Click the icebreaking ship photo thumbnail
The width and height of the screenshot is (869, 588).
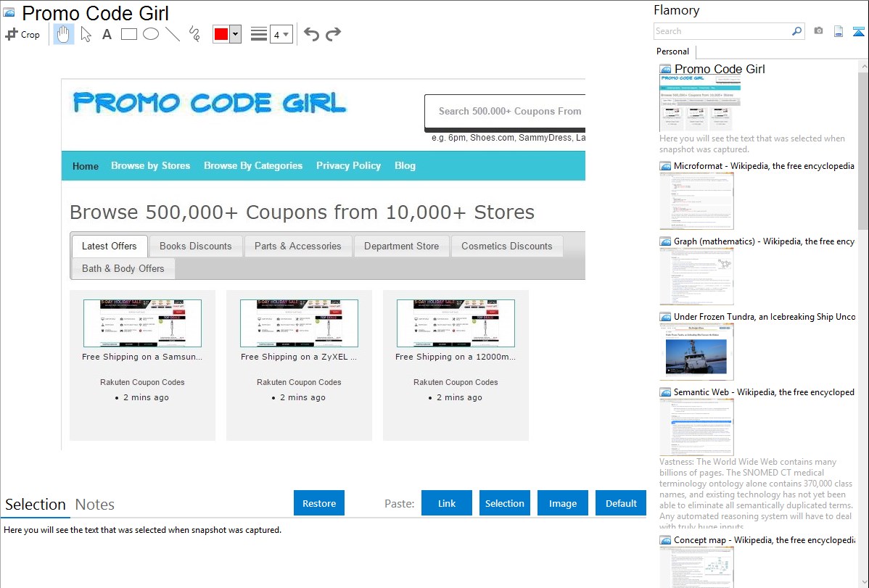[x=696, y=352]
